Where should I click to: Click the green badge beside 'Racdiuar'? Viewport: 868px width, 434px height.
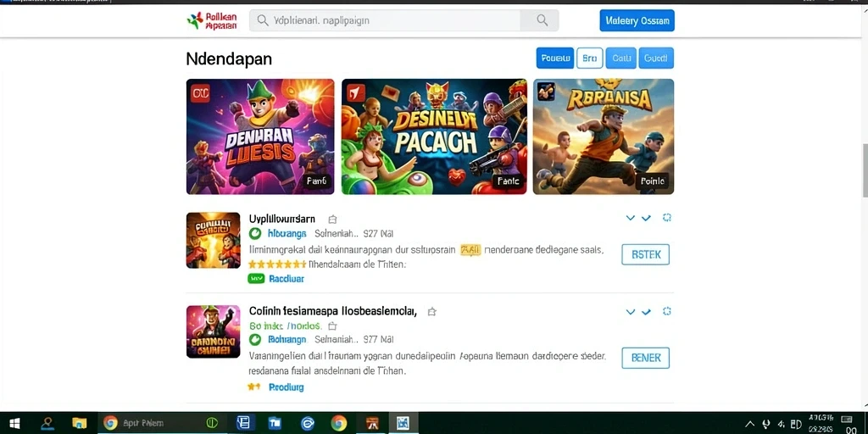tap(256, 279)
